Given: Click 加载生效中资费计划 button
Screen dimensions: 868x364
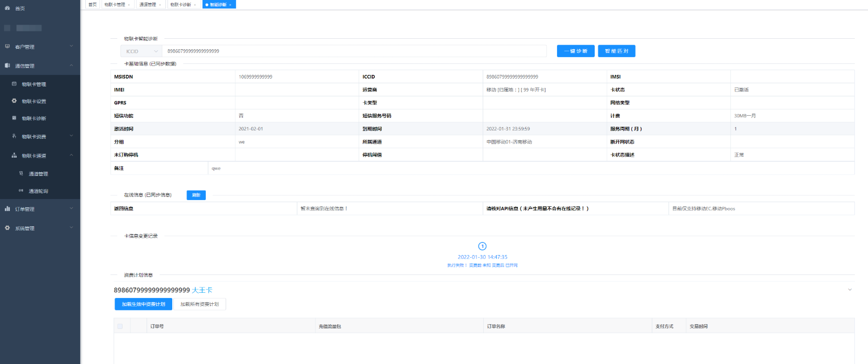Looking at the screenshot, I should 143,304.
